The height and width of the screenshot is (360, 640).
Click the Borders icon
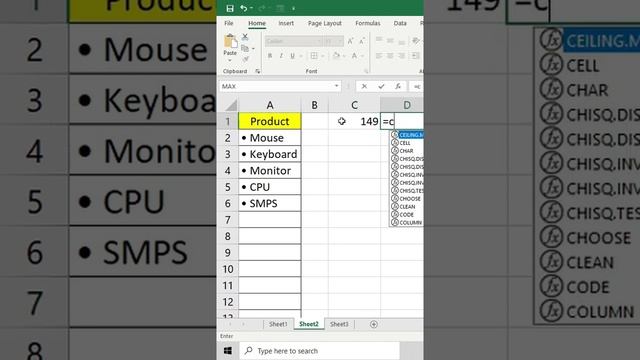314,56
